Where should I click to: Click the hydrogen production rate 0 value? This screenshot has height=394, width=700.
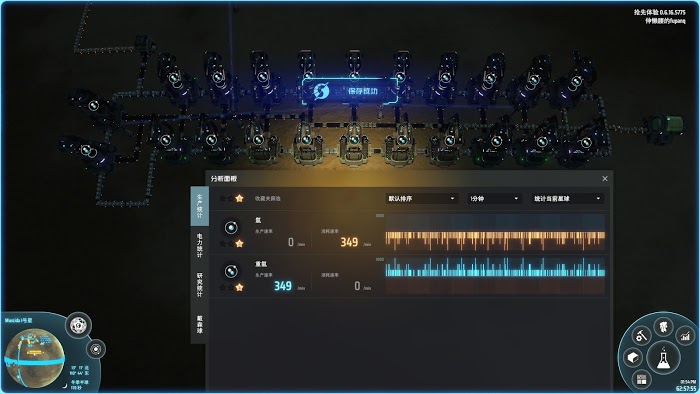291,242
